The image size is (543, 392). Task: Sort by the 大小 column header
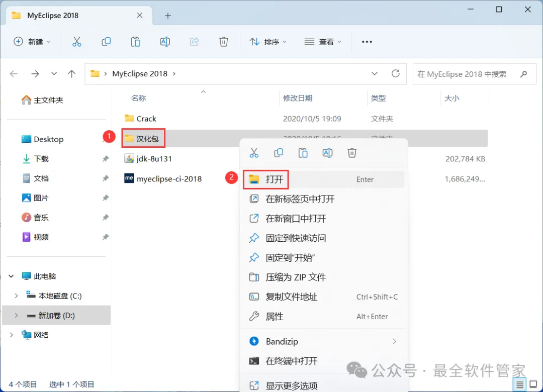[451, 98]
